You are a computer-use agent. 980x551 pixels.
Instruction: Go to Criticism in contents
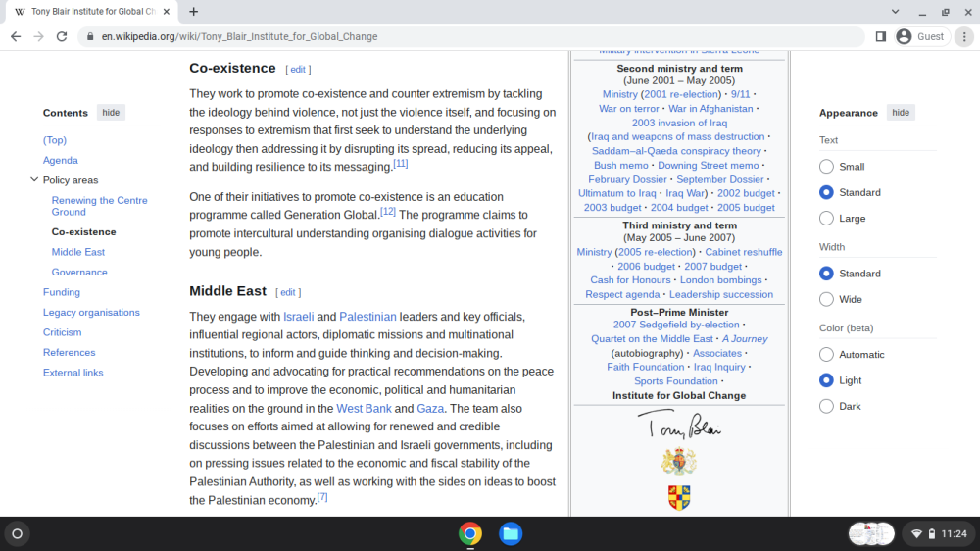coord(62,332)
